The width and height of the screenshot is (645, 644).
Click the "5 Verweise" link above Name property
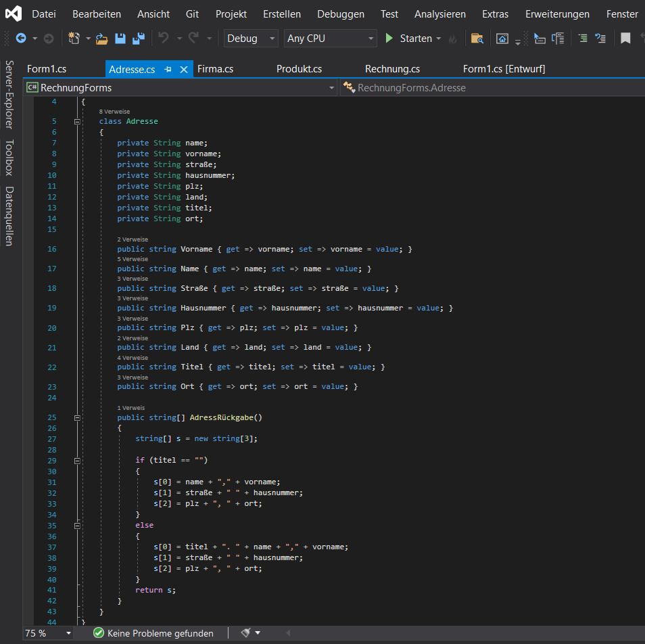tap(133, 259)
